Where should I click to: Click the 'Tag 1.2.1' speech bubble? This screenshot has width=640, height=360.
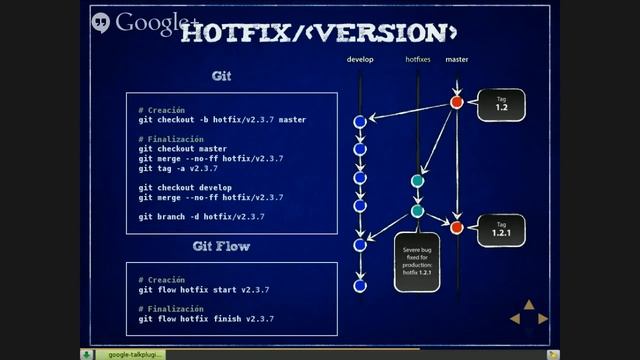click(x=501, y=230)
